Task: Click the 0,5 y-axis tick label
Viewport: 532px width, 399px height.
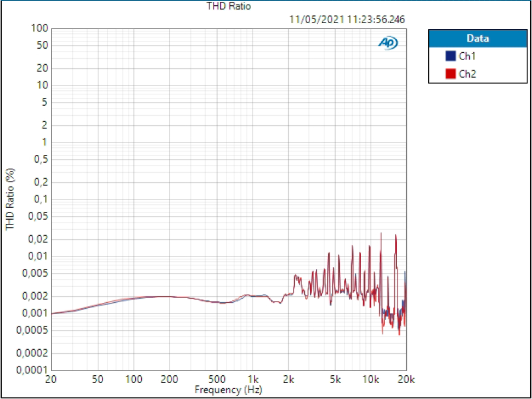Action: point(41,160)
